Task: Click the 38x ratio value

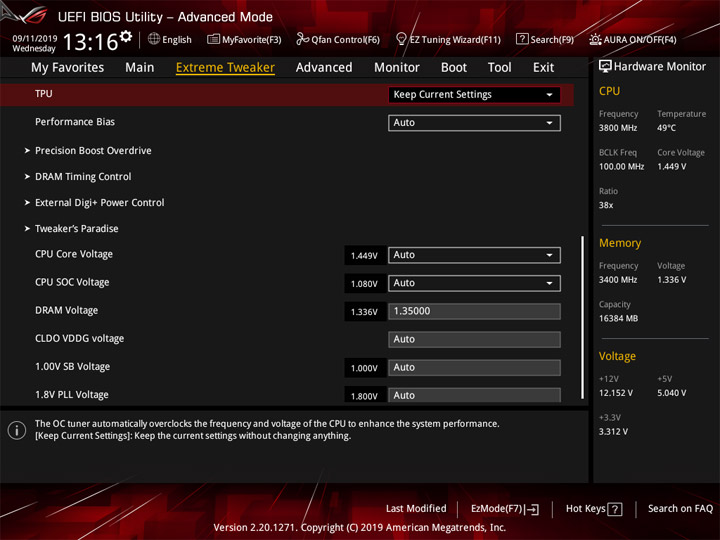Action: point(606,205)
